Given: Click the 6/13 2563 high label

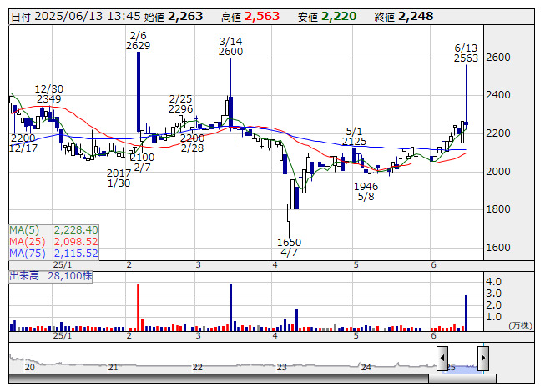Looking at the screenshot, I should pos(466,53).
